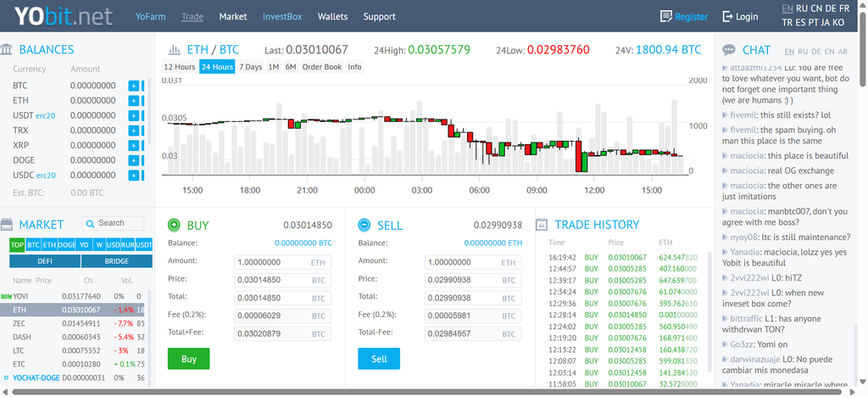Image resolution: width=868 pixels, height=397 pixels.
Task: Click the plus icon for USDT balance
Action: [x=133, y=115]
